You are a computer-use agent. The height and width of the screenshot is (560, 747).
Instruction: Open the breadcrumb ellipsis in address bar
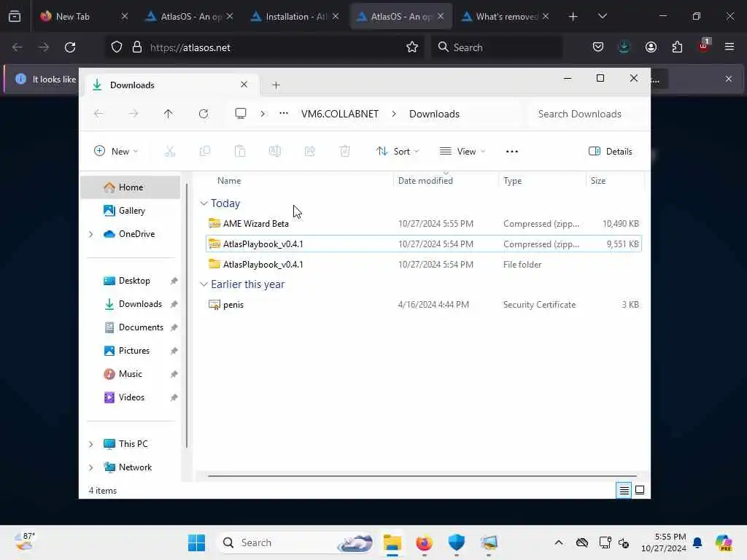[284, 114]
